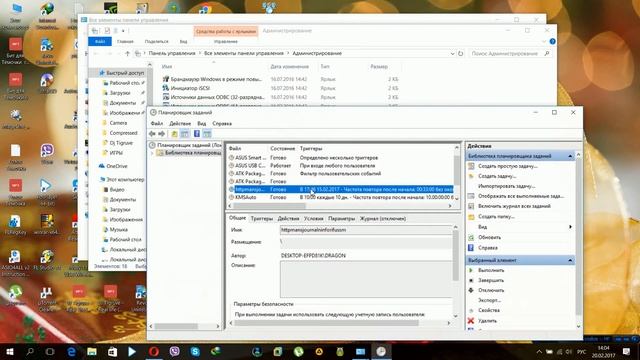
Task: Open the 'Вид' menu in Task Scheduler
Action: pyautogui.click(x=202, y=124)
